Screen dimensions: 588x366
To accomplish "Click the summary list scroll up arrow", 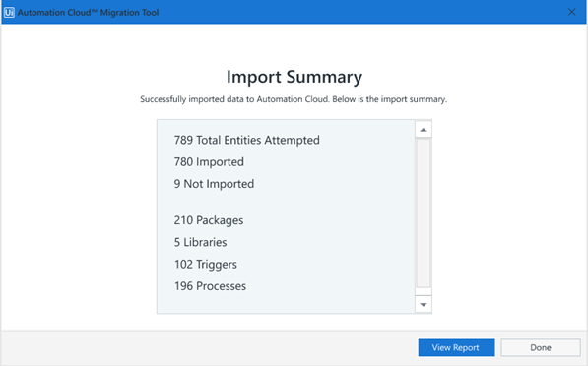I will click(x=424, y=130).
